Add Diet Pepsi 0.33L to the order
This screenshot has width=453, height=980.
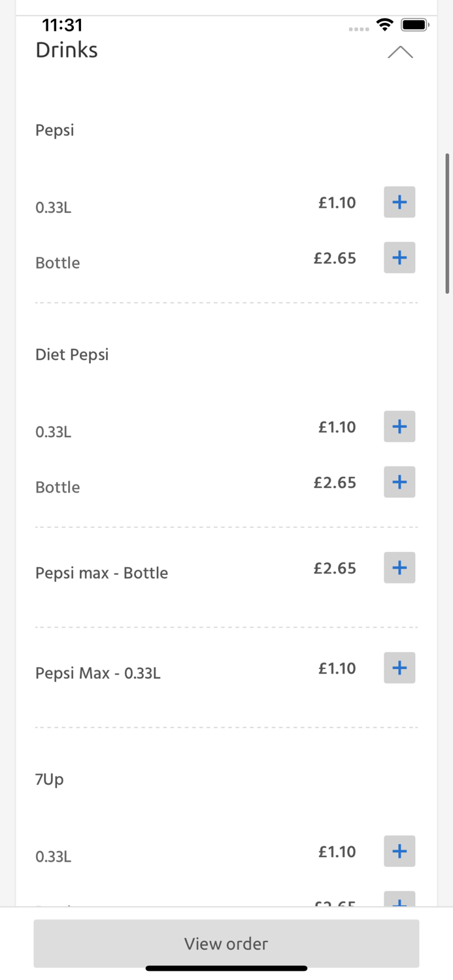[x=399, y=427]
